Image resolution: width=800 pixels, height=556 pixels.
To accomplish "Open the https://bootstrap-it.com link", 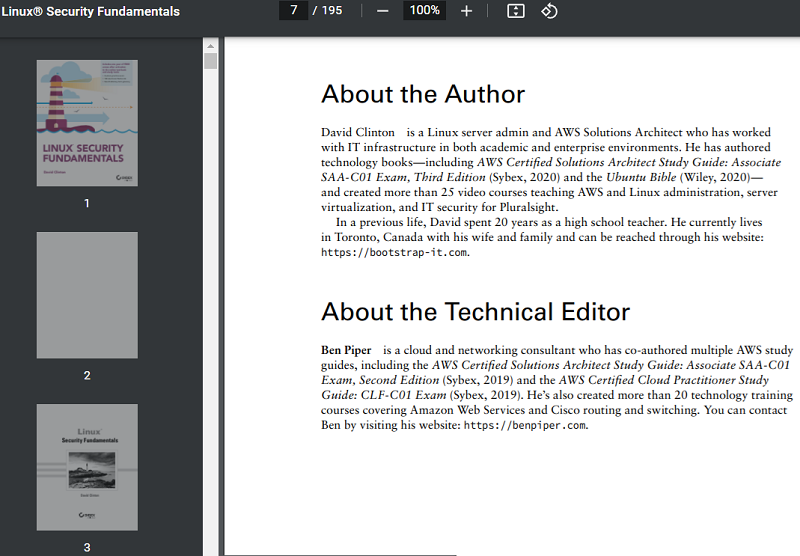I will click(x=394, y=253).
